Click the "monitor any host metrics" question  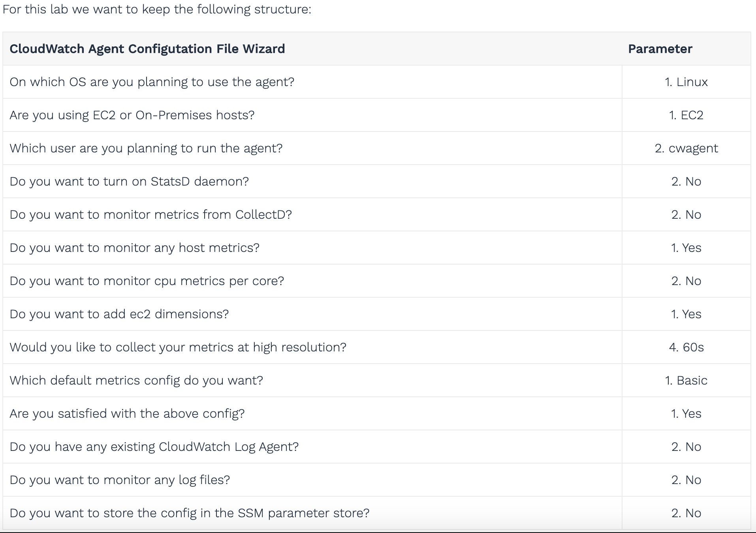[134, 248]
